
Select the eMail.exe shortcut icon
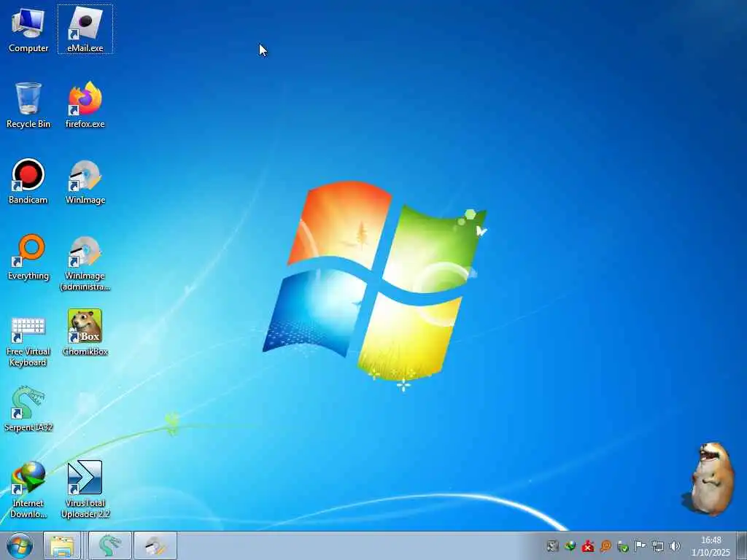coord(85,29)
